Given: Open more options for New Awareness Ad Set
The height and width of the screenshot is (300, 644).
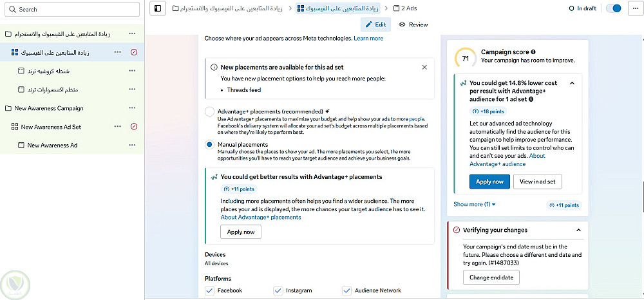Looking at the screenshot, I should [x=118, y=126].
